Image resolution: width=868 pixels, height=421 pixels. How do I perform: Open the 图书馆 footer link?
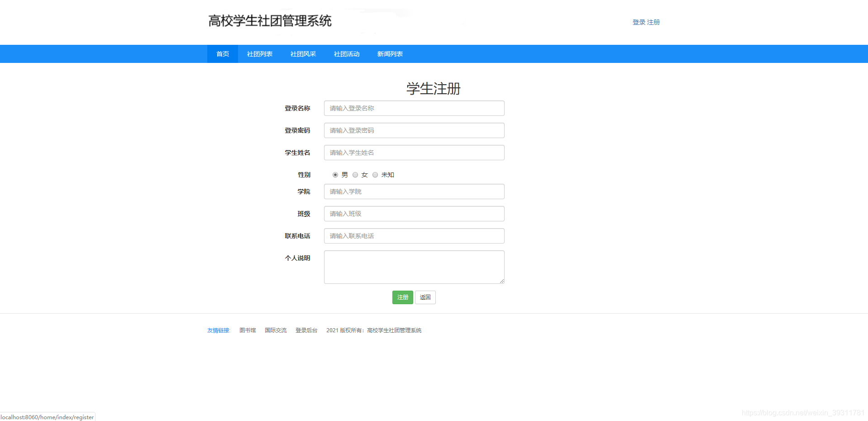pos(248,330)
